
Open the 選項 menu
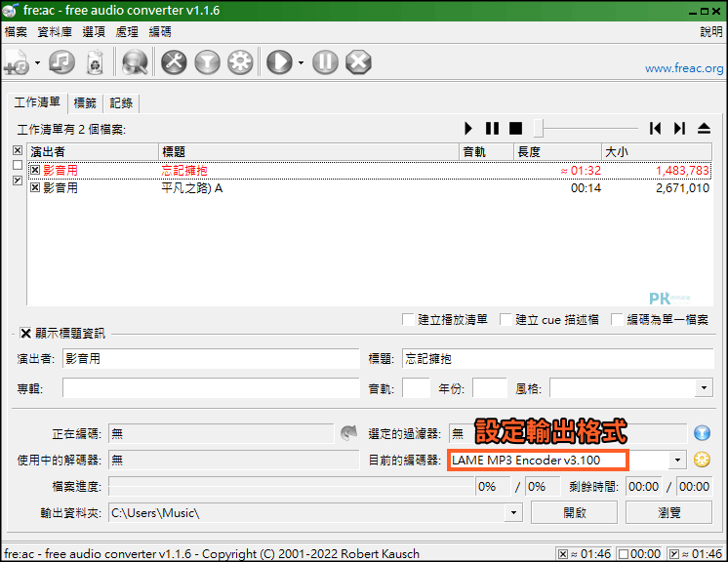[94, 31]
